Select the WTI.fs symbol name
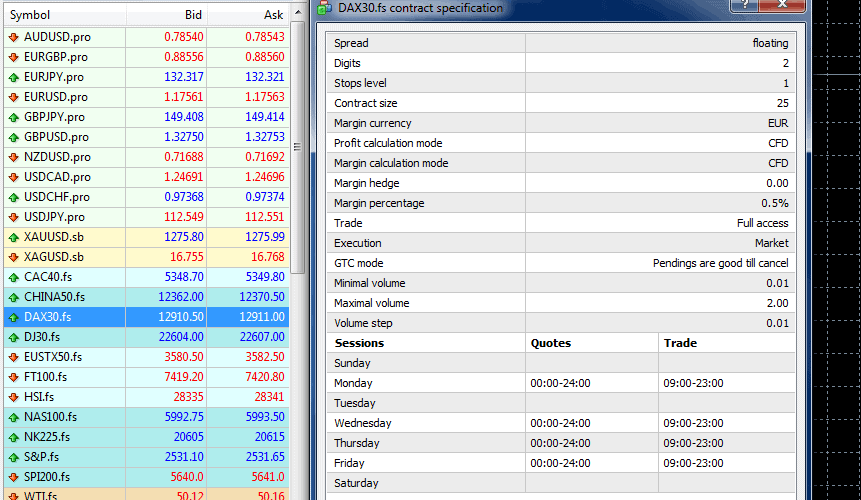 coord(40,495)
